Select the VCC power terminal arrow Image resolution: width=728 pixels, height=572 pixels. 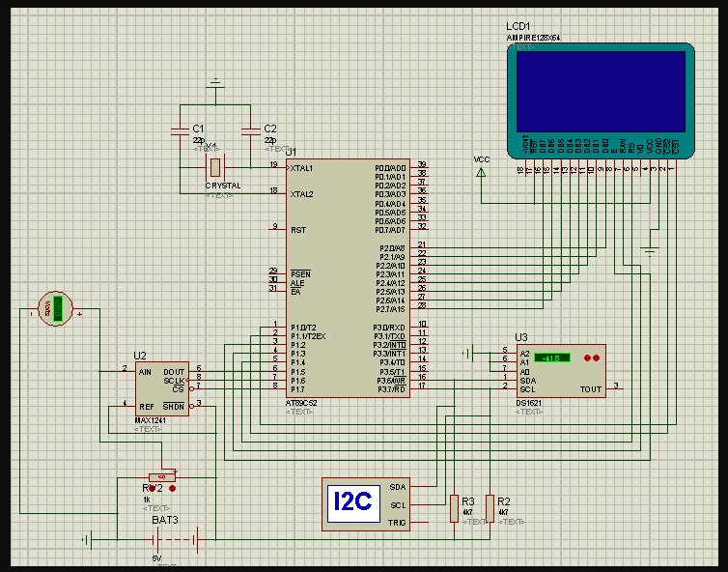[481, 172]
